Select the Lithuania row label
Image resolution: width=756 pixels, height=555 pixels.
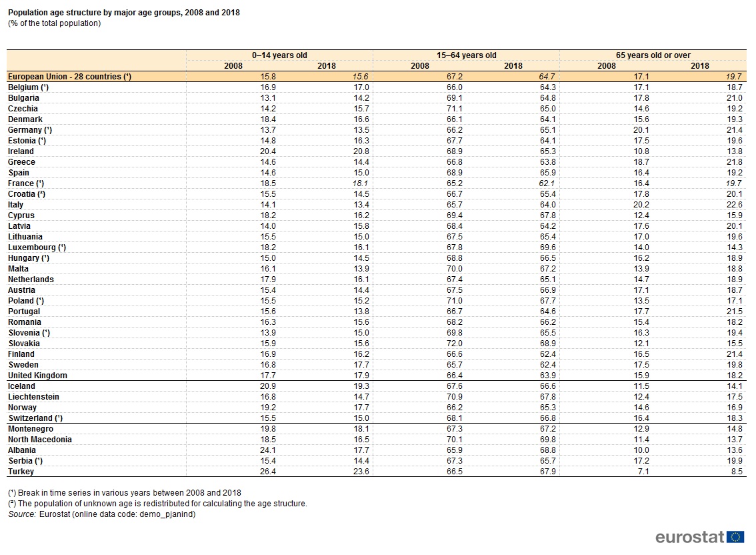pyautogui.click(x=25, y=237)
